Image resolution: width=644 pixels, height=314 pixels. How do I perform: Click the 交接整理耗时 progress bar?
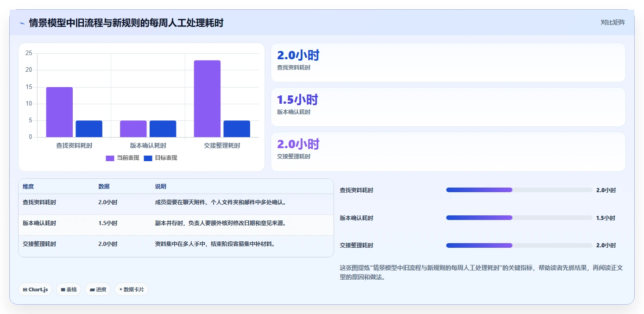[x=519, y=245]
